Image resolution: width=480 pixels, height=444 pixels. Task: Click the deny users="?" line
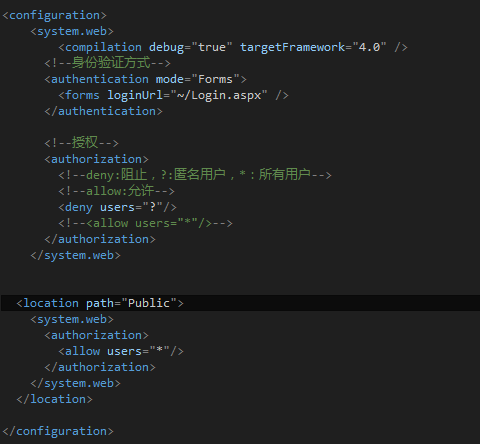[x=117, y=207]
